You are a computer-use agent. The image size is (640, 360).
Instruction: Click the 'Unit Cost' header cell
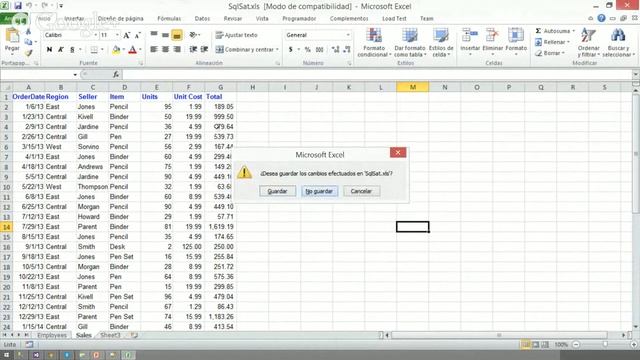click(188, 97)
